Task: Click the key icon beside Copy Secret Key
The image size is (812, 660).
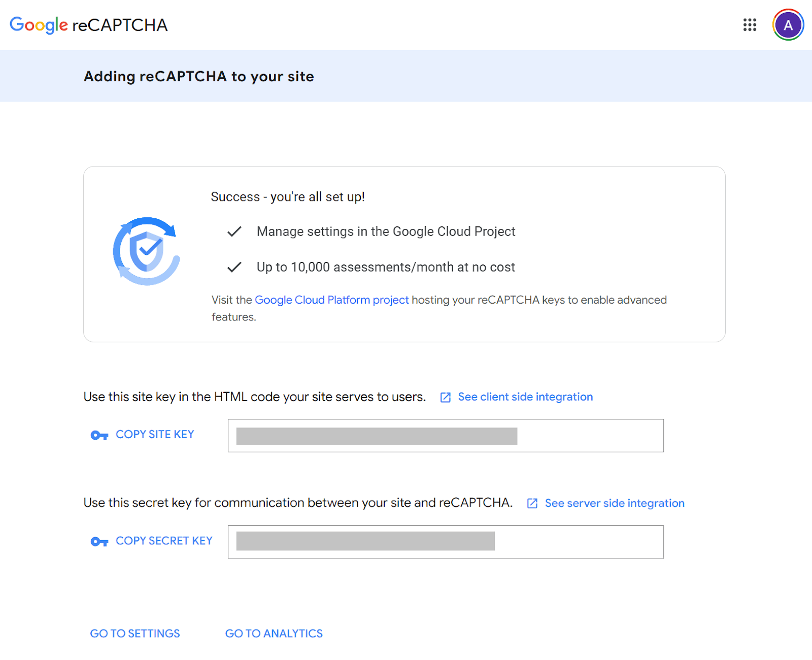Action: 99,542
